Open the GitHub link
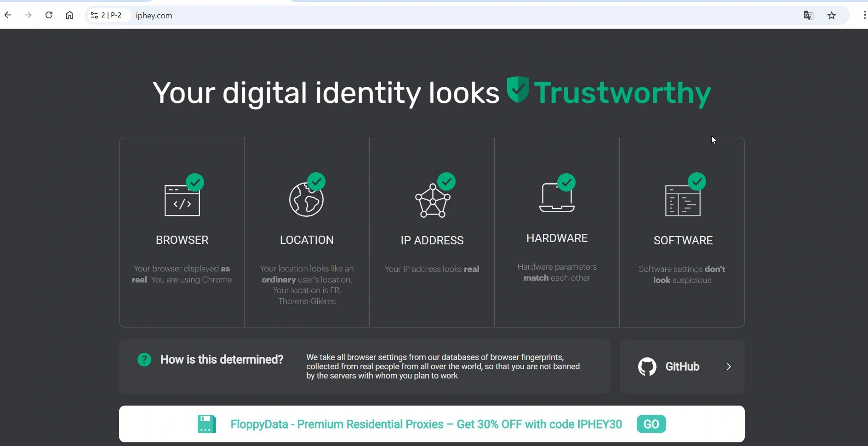The image size is (868, 446). tap(682, 367)
